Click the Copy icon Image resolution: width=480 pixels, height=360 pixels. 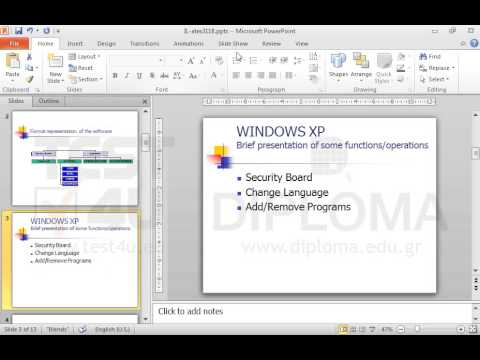coord(29,68)
